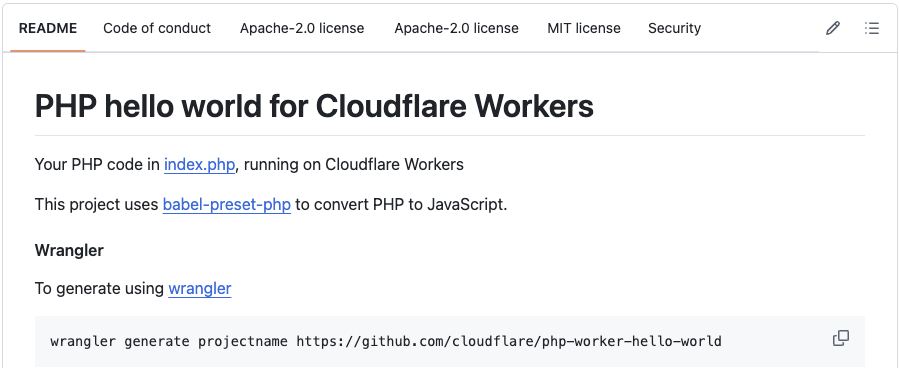Click the pencil icon to edit the README
This screenshot has height=368, width=899.
(x=832, y=28)
